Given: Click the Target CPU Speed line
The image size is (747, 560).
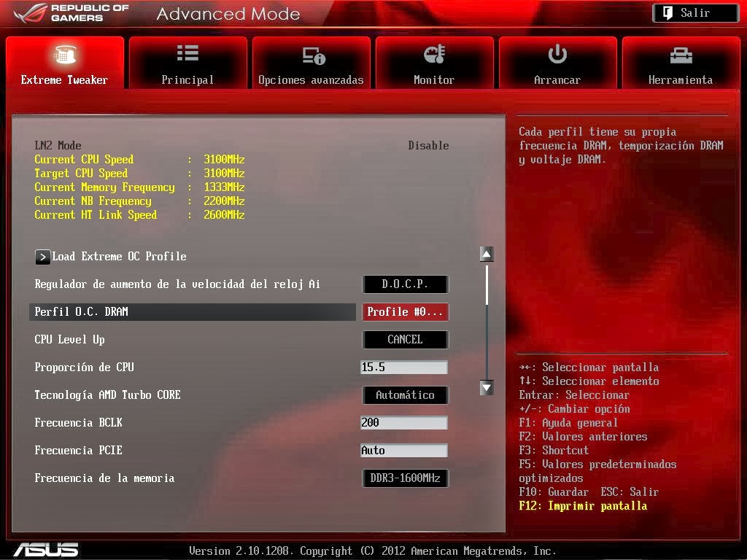Looking at the screenshot, I should (x=139, y=173).
